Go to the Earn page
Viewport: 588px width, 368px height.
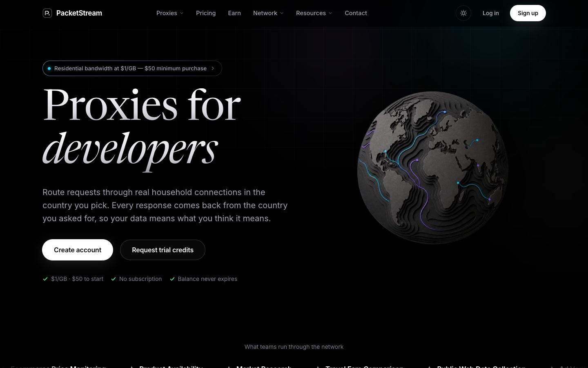(x=234, y=13)
